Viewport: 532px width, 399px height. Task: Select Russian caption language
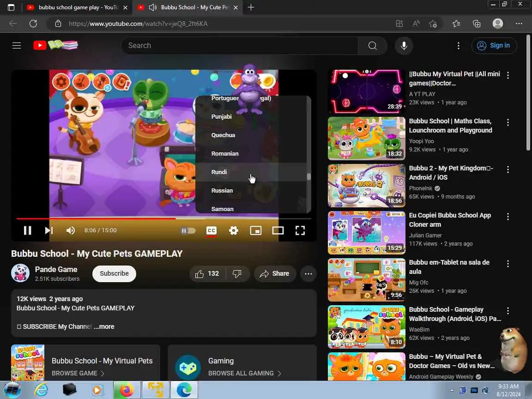[x=251, y=190]
